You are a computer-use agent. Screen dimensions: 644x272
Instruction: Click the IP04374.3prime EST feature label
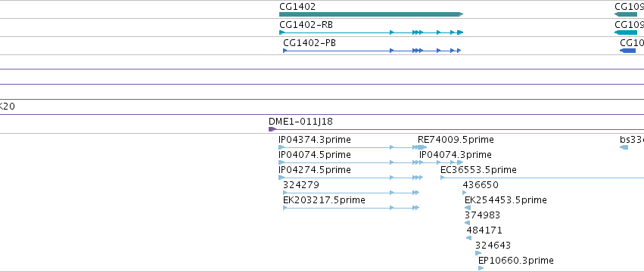[315, 140]
